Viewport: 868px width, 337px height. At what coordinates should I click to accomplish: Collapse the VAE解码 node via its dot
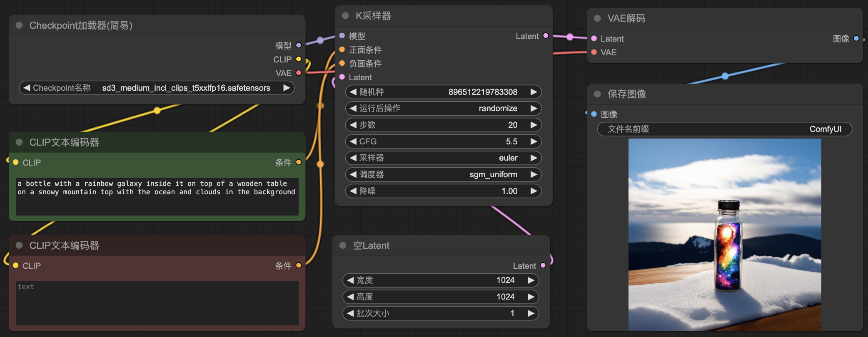point(597,18)
